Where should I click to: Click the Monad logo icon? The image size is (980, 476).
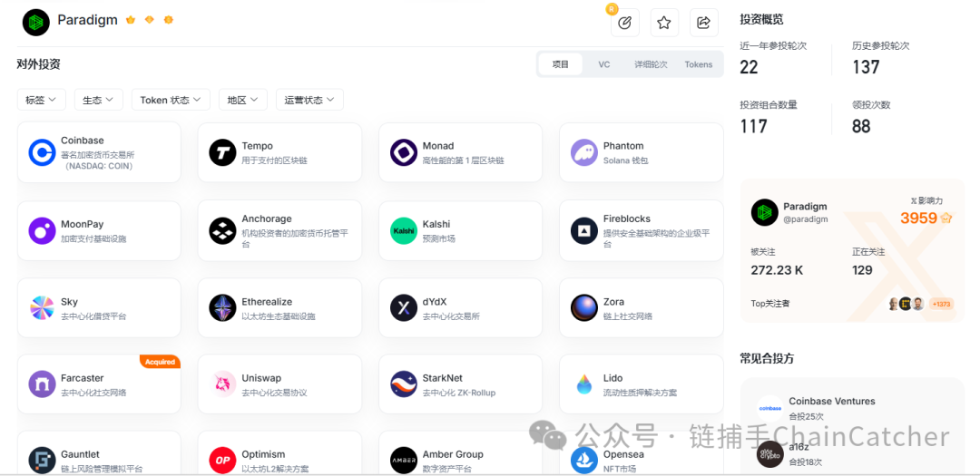point(404,152)
